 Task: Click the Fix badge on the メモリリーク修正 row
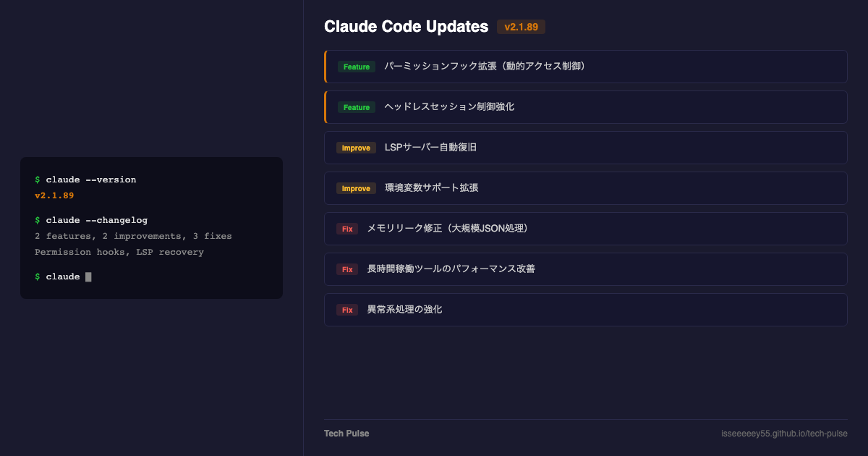tap(346, 229)
